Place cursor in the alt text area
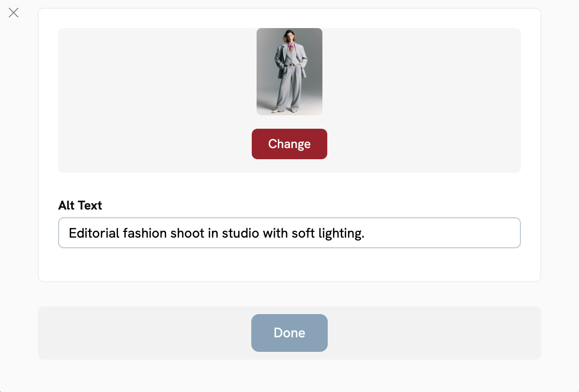The width and height of the screenshot is (579, 392). 289,233
